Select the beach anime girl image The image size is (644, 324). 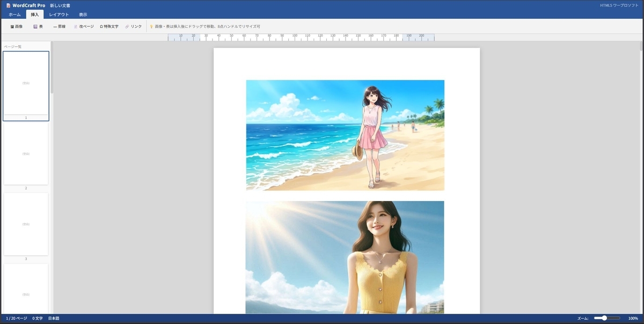click(345, 135)
